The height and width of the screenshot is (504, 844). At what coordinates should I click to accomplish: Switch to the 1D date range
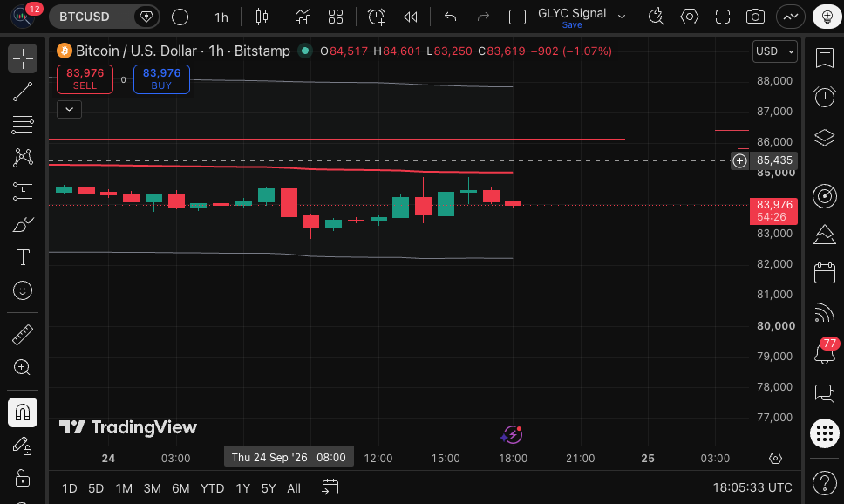(x=70, y=488)
